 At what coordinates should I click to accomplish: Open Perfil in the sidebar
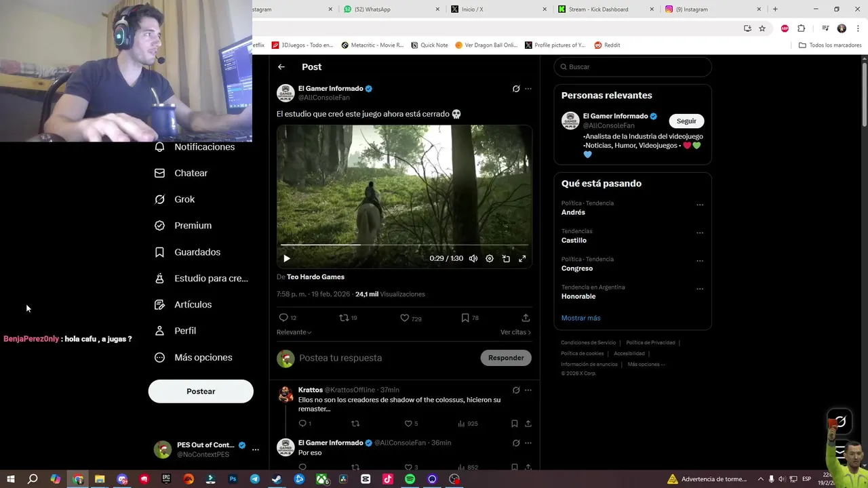coord(176,331)
